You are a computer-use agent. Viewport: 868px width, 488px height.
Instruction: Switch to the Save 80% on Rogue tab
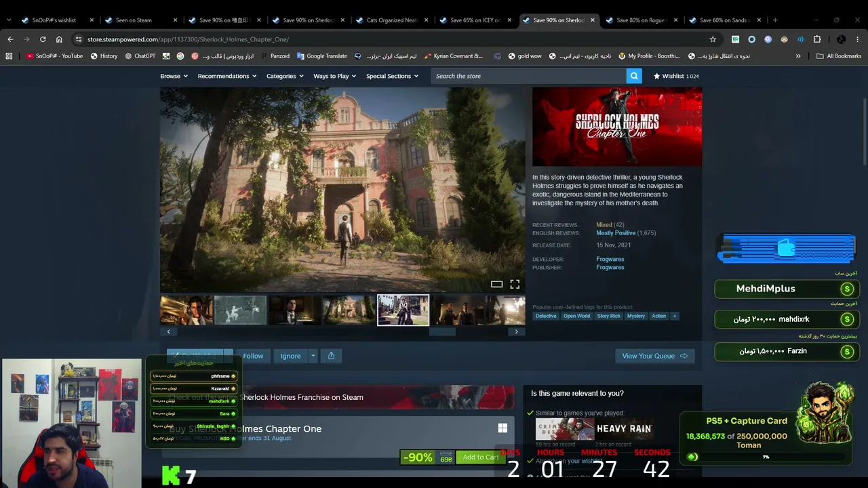pyautogui.click(x=642, y=20)
